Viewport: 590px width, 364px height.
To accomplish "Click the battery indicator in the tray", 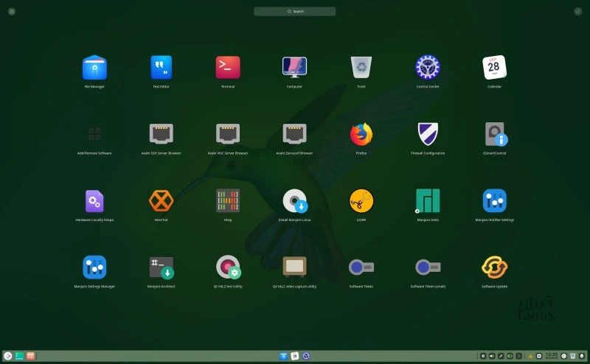I will pos(510,356).
